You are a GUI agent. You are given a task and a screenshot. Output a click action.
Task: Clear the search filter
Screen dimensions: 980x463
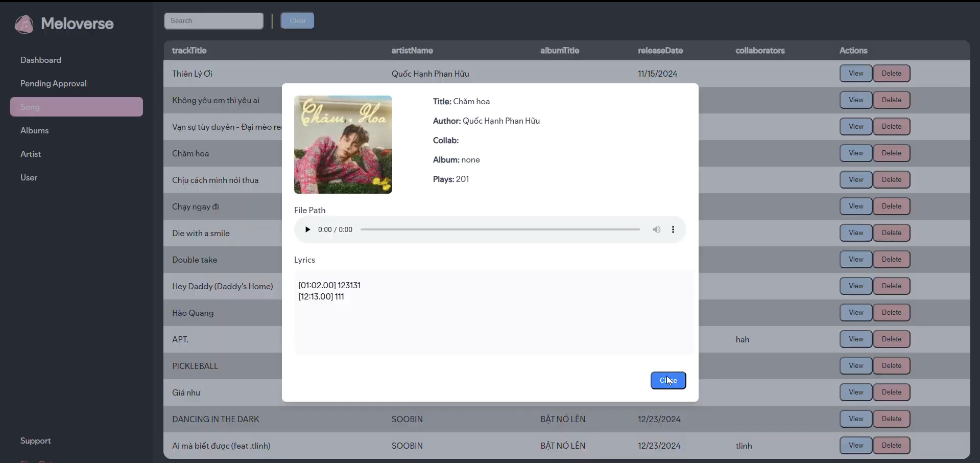click(x=297, y=21)
